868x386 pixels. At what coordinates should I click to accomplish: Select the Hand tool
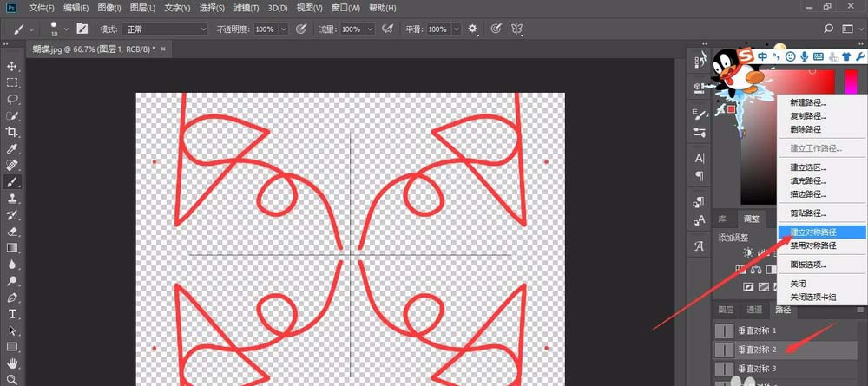pyautogui.click(x=11, y=363)
